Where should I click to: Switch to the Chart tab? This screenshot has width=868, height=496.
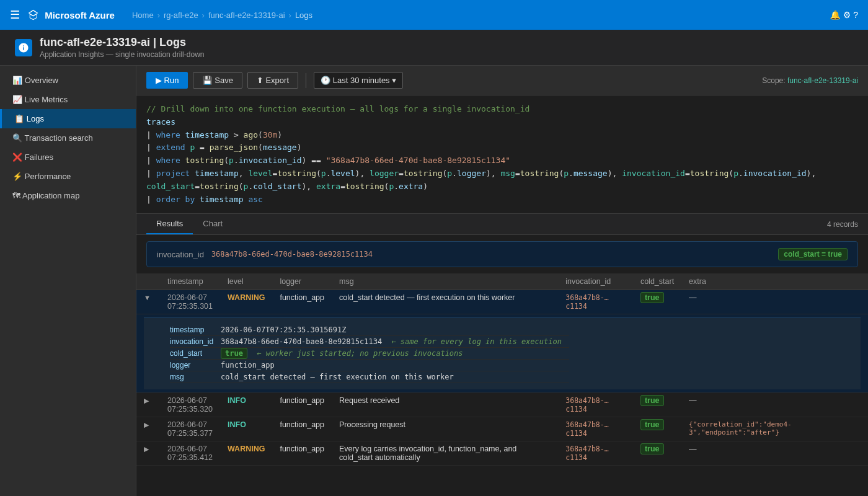[x=213, y=224]
